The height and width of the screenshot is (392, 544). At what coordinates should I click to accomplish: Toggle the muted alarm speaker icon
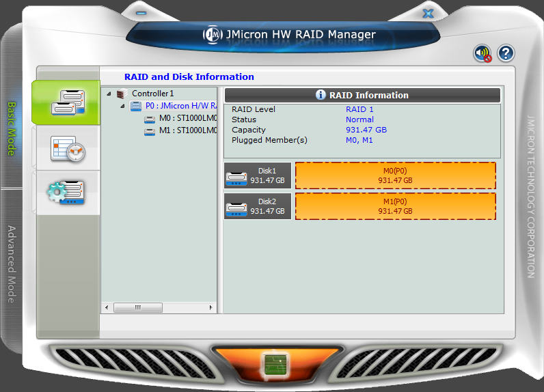[x=482, y=53]
